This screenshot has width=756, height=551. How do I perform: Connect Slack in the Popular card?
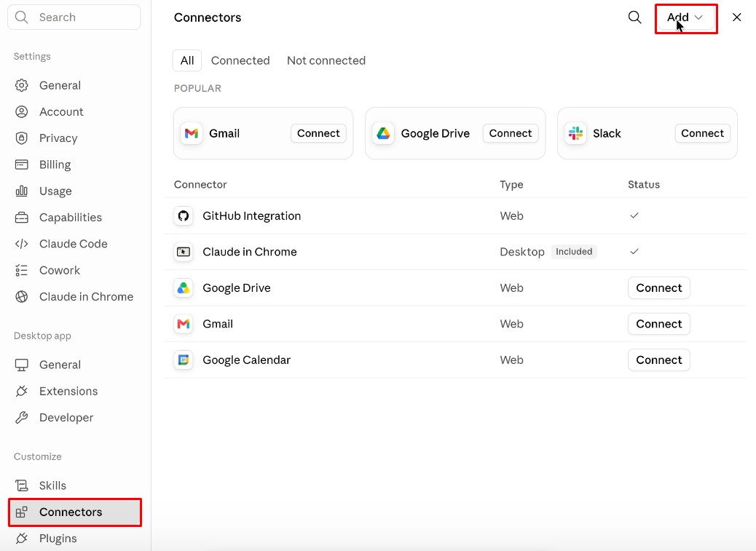click(x=702, y=133)
